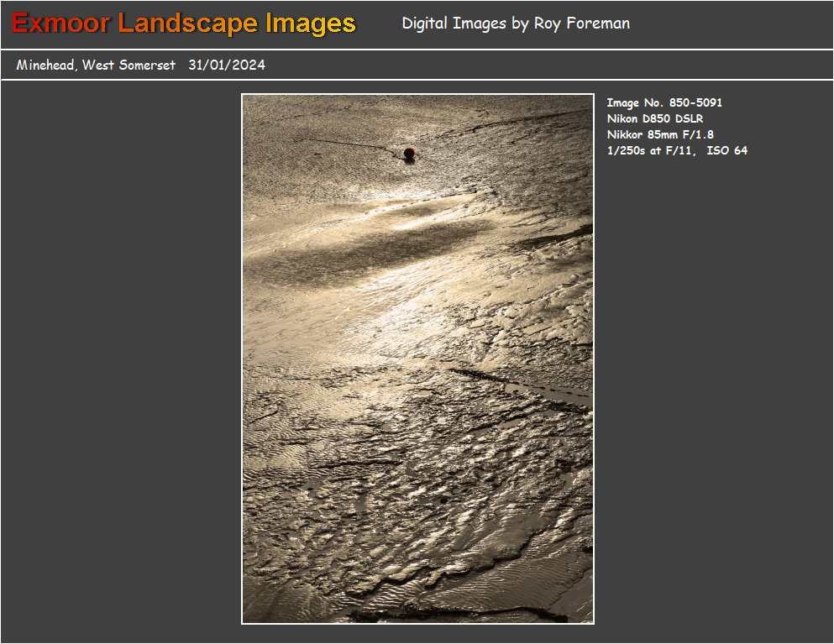Click the ISO 64 value
The image size is (834, 644).
click(x=727, y=151)
